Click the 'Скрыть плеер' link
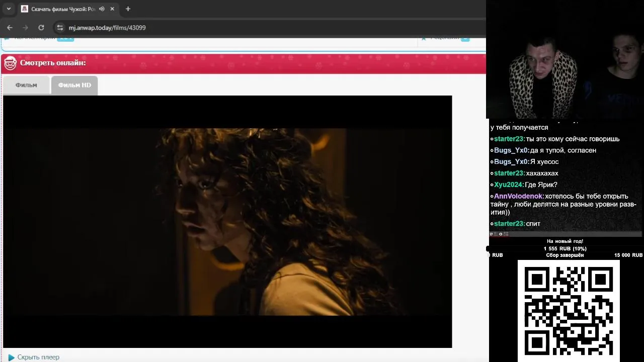Viewport: 644px width, 362px height. tap(38, 357)
